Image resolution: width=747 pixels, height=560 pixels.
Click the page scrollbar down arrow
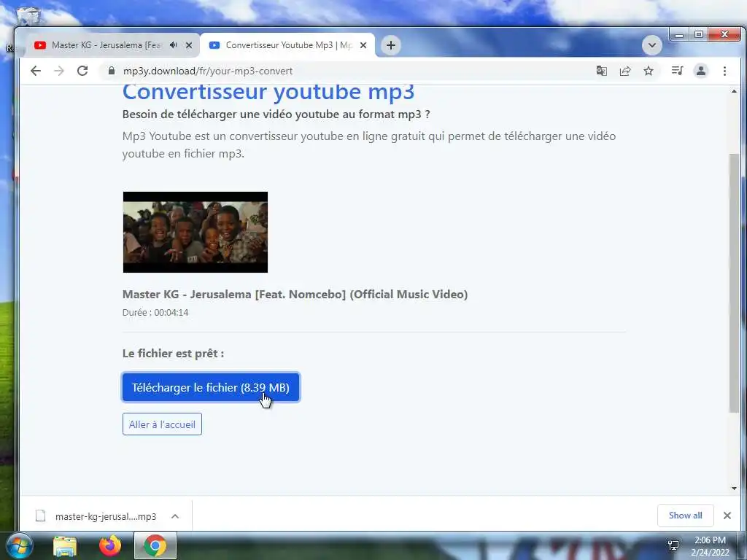click(x=734, y=488)
